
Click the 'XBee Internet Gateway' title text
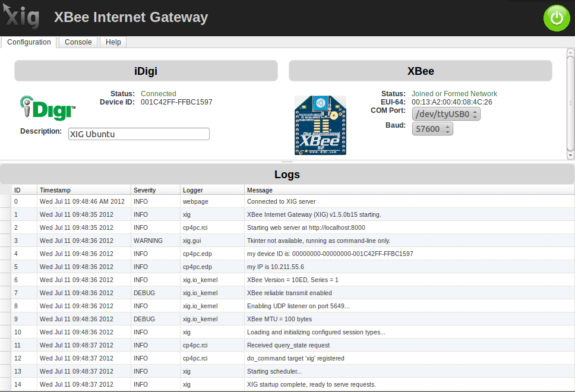coord(131,17)
